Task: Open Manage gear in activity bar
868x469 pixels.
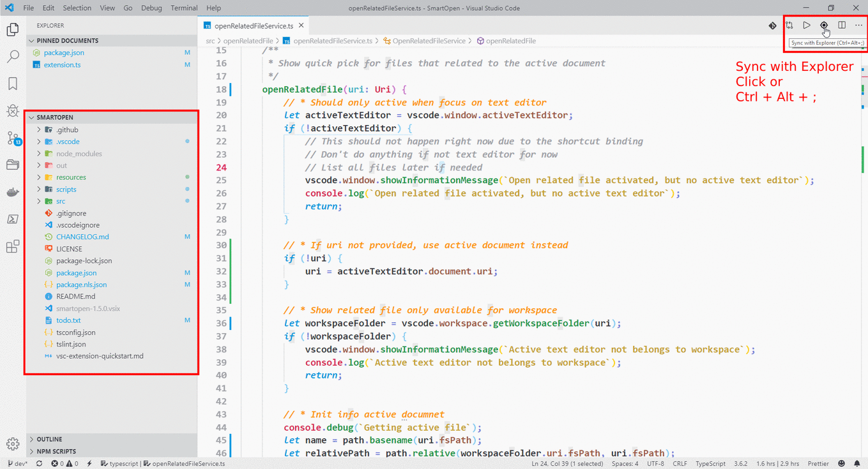Action: tap(12, 443)
